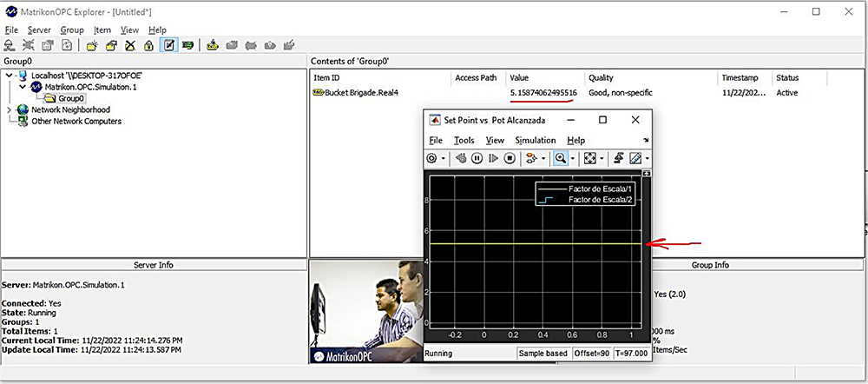Click the MATLAB logo in the scope title bar
Image resolution: width=868 pixels, height=384 pixels.
tap(435, 120)
